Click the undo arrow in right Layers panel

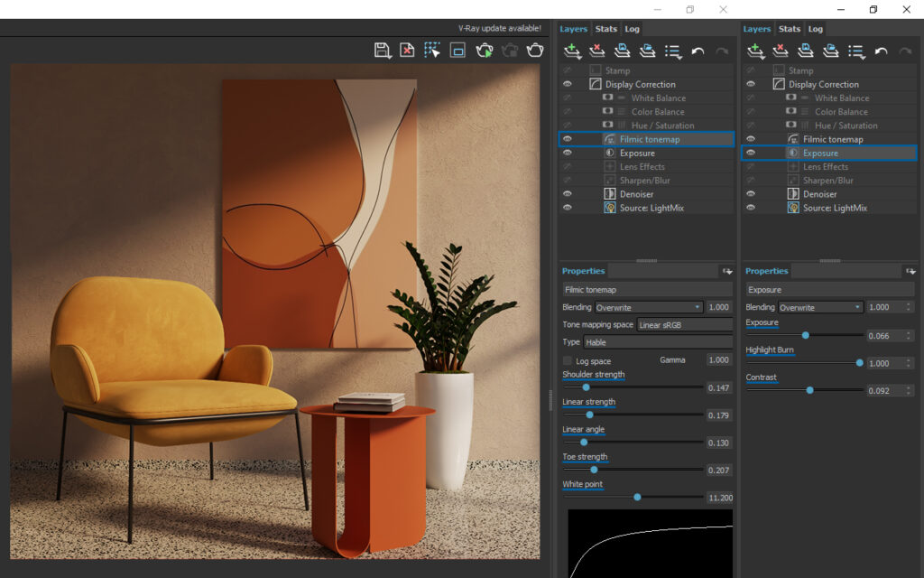coord(881,51)
